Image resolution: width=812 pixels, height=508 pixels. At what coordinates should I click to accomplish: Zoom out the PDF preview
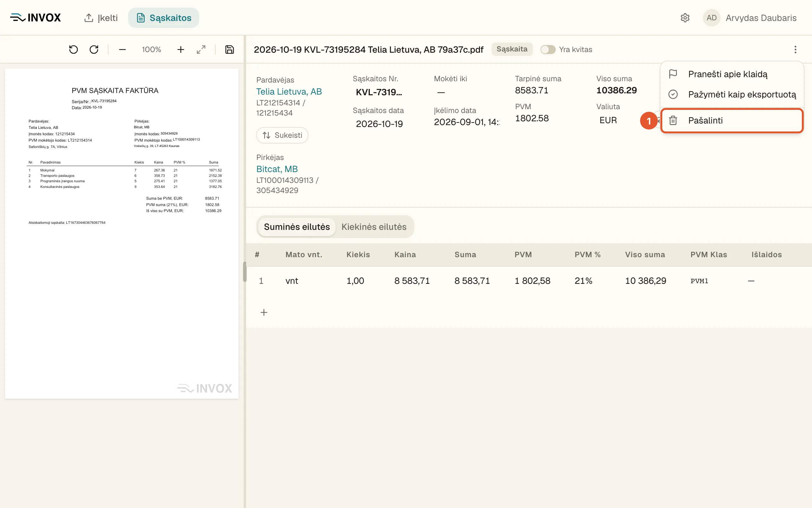122,50
